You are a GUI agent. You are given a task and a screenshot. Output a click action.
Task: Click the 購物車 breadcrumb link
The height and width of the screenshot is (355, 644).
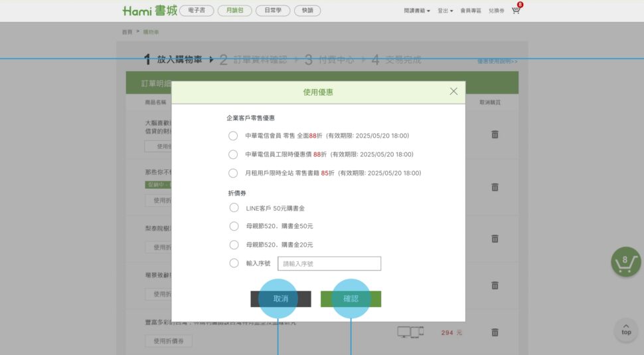pyautogui.click(x=151, y=32)
